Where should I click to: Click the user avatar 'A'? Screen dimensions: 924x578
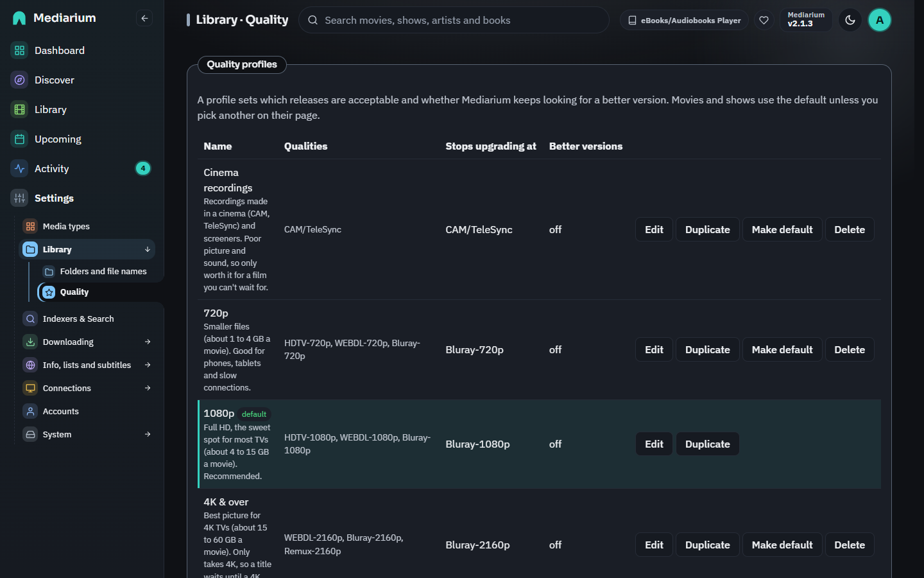click(879, 20)
